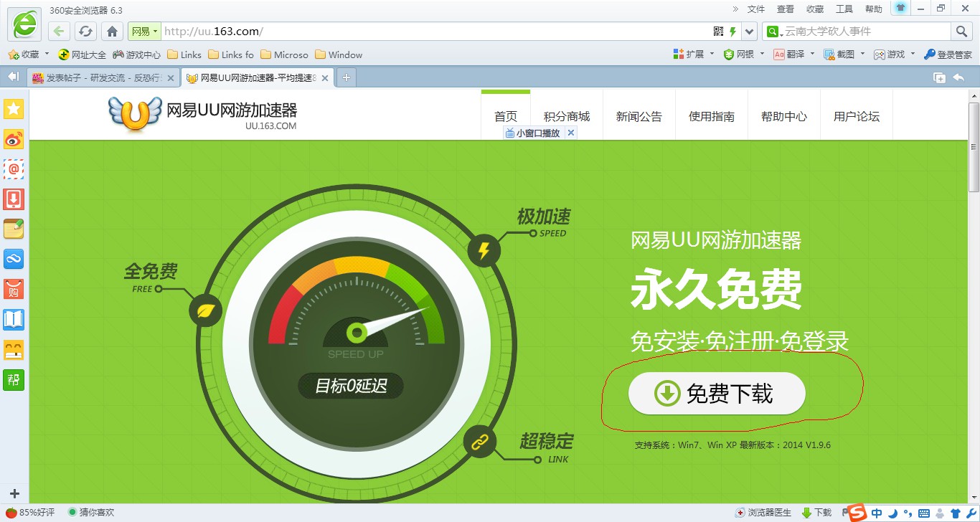Open the 帮助 menu

click(x=874, y=9)
